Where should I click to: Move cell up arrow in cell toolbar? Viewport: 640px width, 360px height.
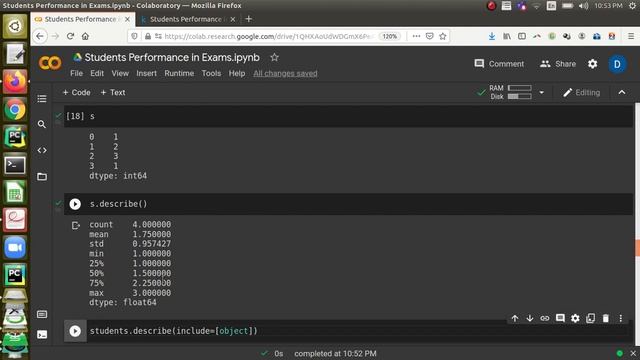pos(515,318)
